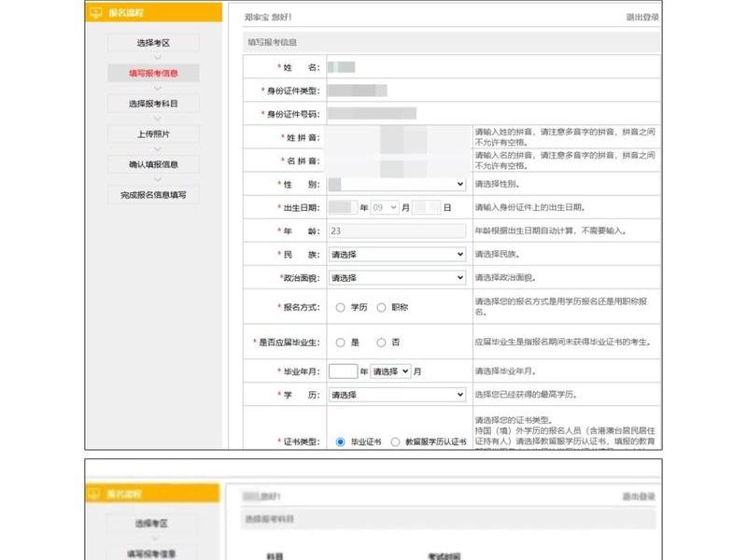Click 选择考区 in the lower window sidebar
The height and width of the screenshot is (560, 747).
click(x=151, y=524)
